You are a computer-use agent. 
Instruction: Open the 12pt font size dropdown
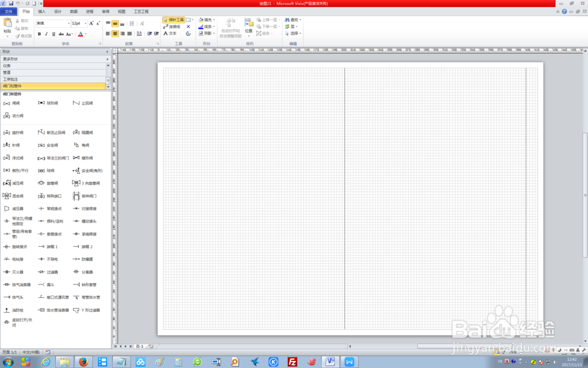(x=85, y=24)
